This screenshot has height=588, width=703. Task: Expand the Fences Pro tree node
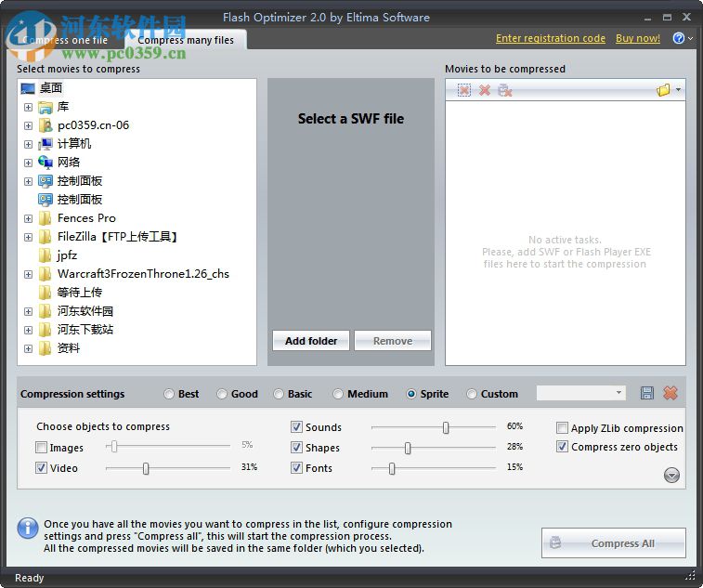[28, 219]
